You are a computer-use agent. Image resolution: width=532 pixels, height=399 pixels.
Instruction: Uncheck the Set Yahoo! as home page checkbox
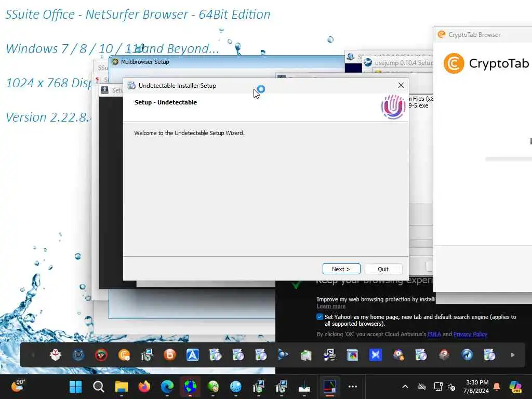coord(320,317)
